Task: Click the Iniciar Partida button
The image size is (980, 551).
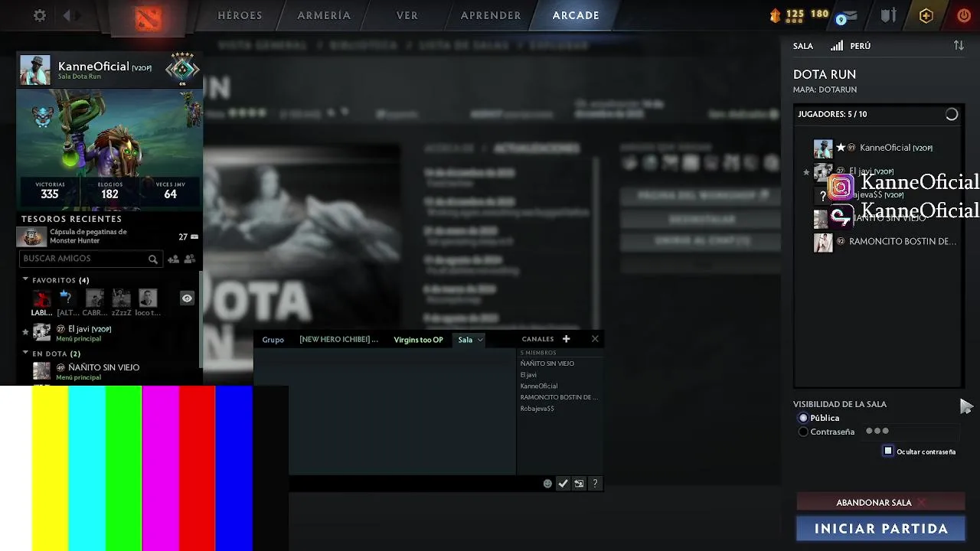Action: click(x=880, y=529)
